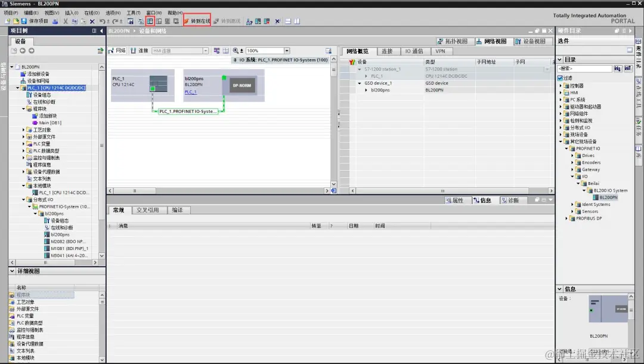Click the split editor vertically icon
Image resolution: width=644 pixels, height=364 pixels.
(296, 21)
